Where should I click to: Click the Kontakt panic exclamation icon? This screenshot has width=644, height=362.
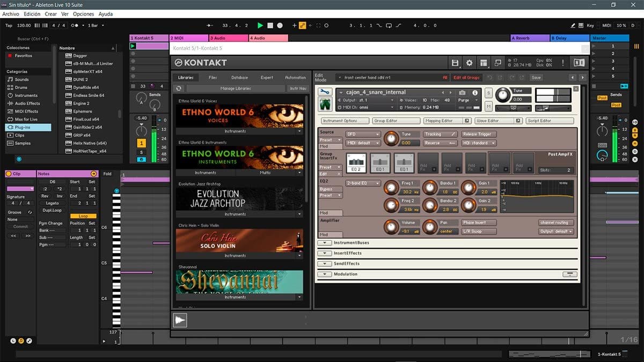563,63
